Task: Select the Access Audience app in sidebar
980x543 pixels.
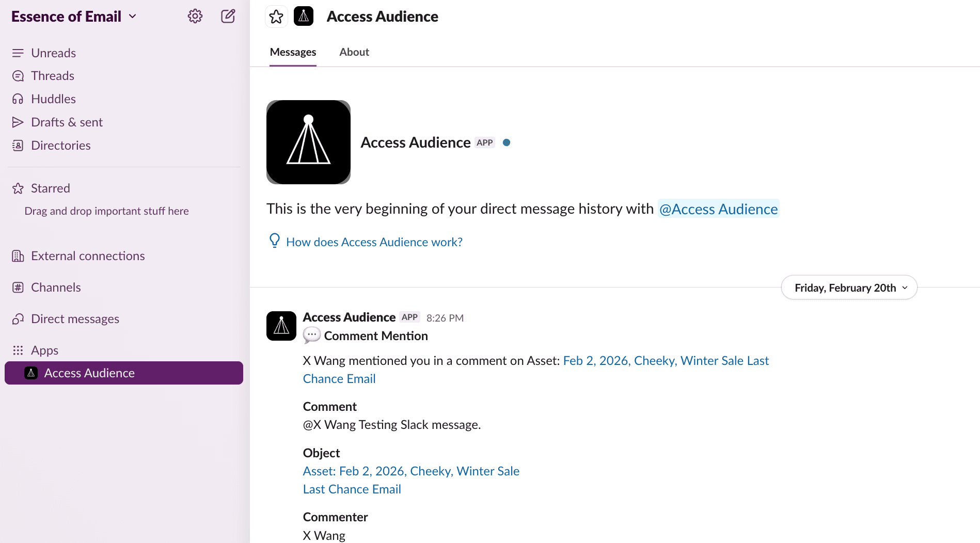Action: [x=89, y=373]
